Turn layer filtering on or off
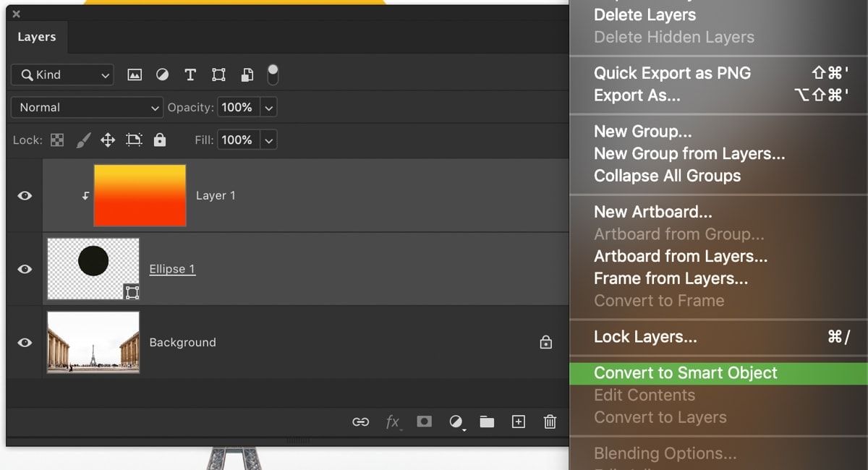868x470 pixels. (273, 74)
